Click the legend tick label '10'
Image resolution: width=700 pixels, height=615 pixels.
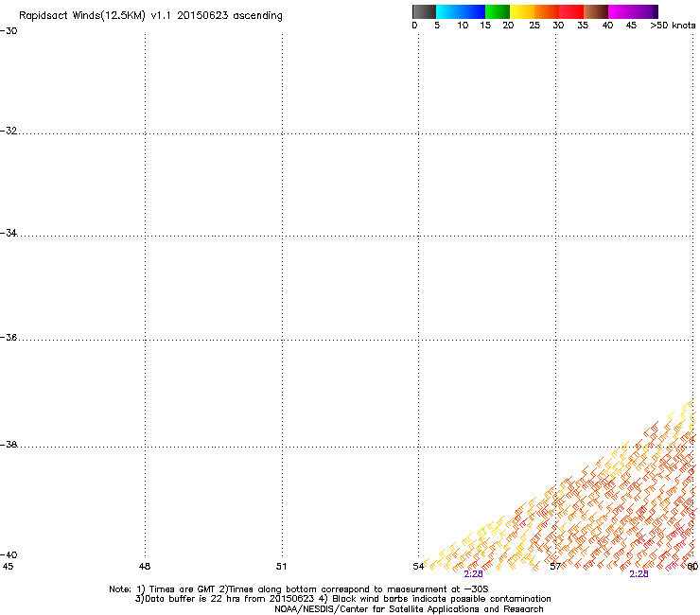463,26
